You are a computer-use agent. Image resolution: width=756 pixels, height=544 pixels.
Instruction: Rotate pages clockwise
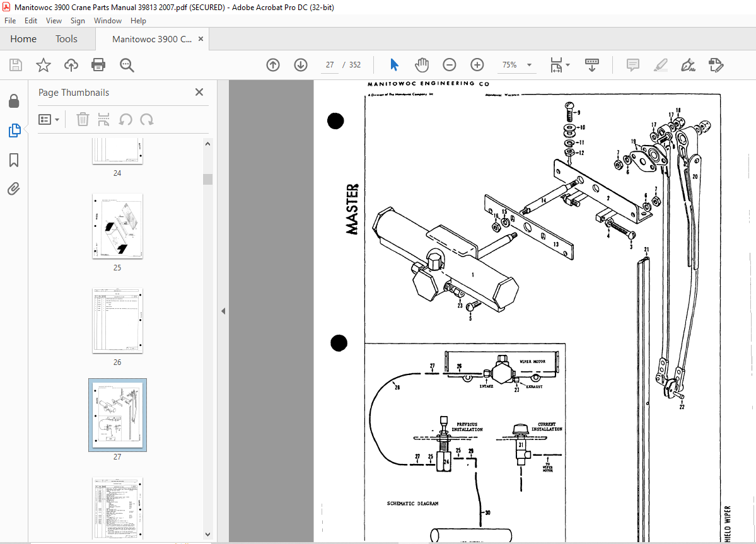click(x=147, y=120)
